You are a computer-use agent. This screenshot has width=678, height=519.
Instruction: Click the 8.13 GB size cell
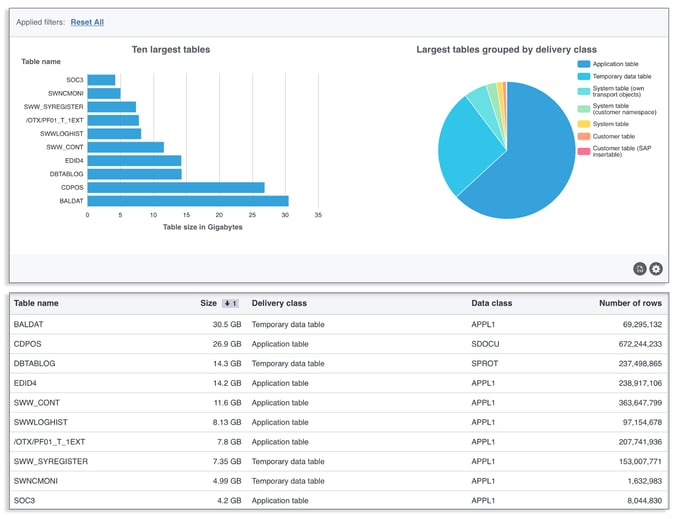click(x=227, y=422)
